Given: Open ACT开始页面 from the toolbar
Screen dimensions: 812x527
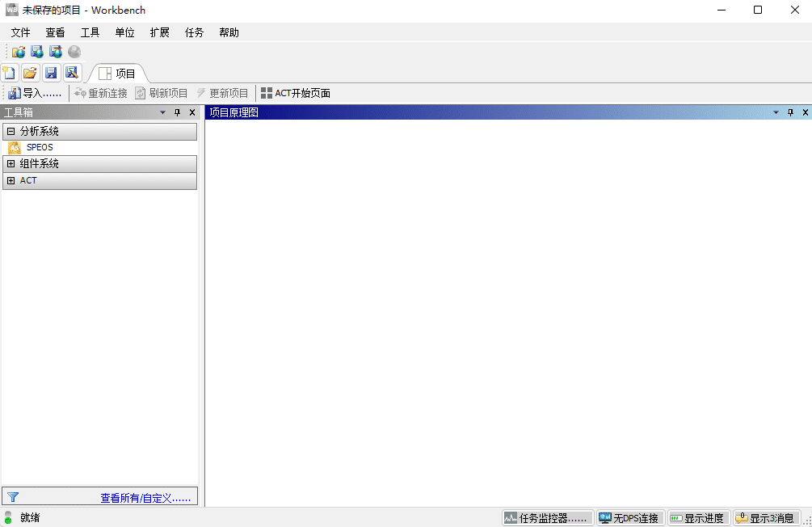Looking at the screenshot, I should click(296, 93).
